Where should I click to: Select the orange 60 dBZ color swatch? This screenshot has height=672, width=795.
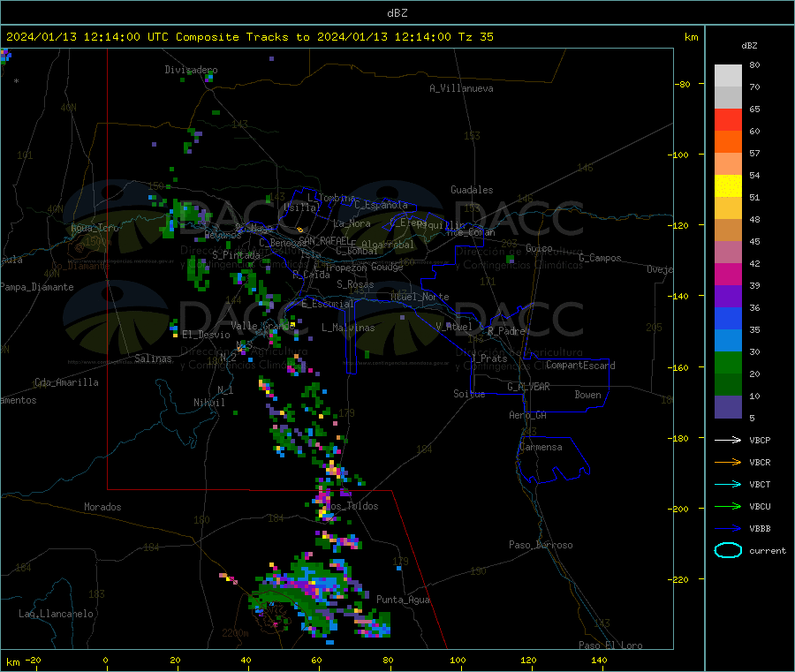(x=728, y=142)
